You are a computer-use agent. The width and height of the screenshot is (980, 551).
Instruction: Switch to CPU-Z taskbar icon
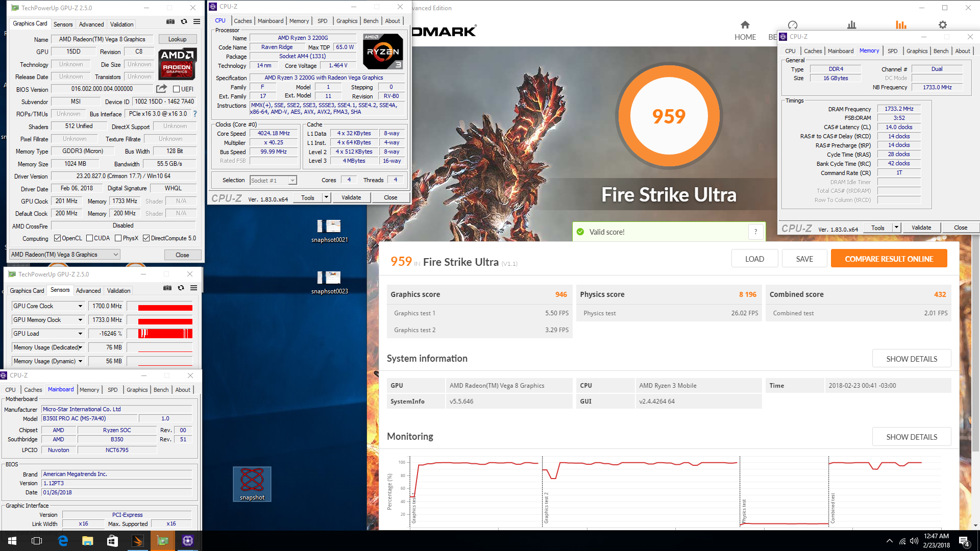click(187, 541)
